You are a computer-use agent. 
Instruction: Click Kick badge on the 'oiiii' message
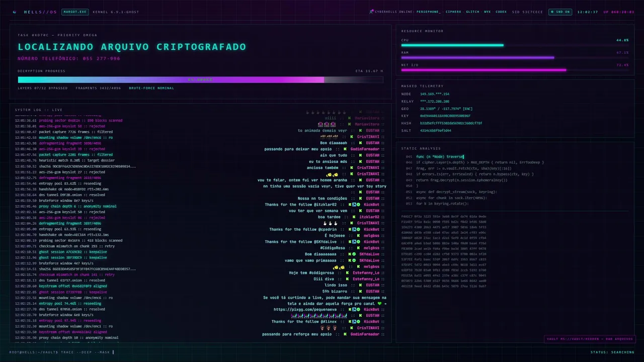pyautogui.click(x=349, y=118)
